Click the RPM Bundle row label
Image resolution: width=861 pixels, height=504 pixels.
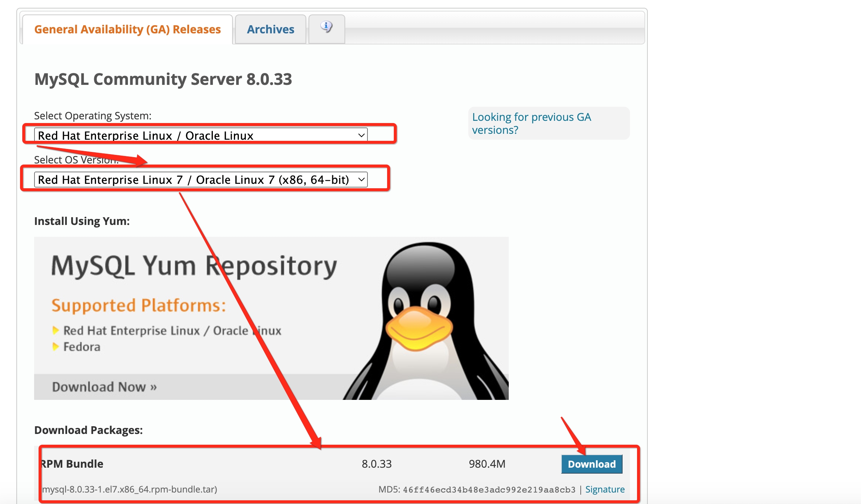pyautogui.click(x=72, y=464)
